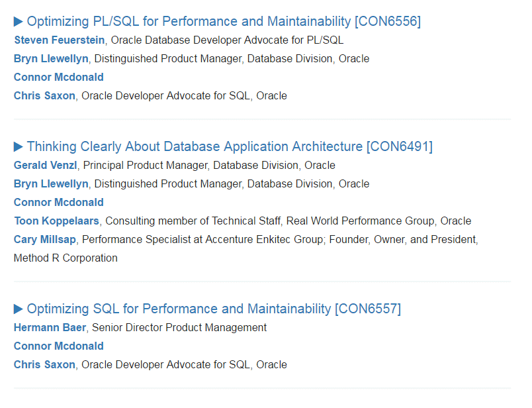Open Thinking Clearly About Database Application Architecture title
Image resolution: width=532 pixels, height=408 pixels.
click(195, 147)
